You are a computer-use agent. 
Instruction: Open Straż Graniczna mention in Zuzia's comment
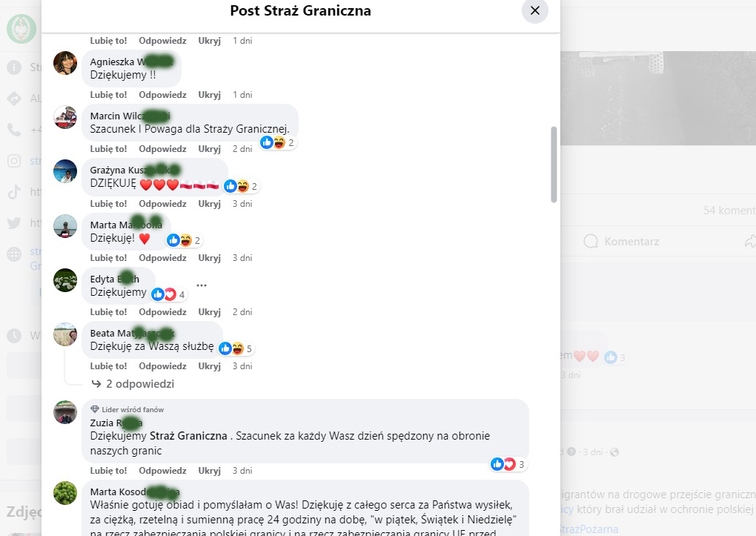(188, 436)
